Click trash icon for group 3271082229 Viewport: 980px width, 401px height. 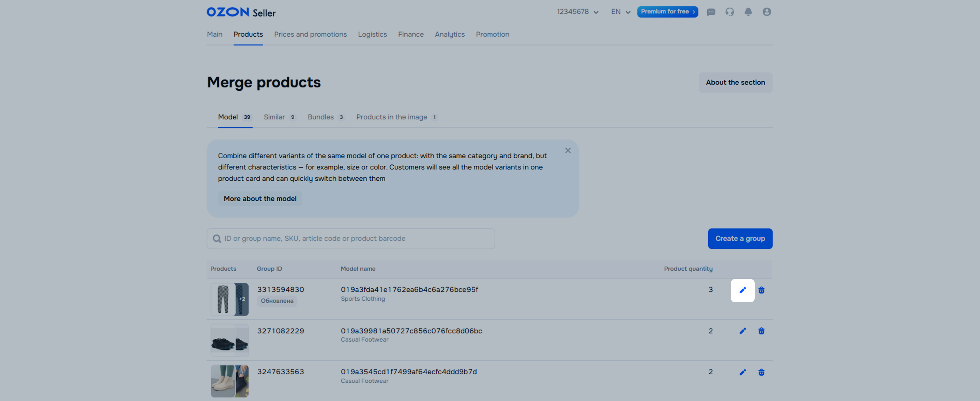761,331
